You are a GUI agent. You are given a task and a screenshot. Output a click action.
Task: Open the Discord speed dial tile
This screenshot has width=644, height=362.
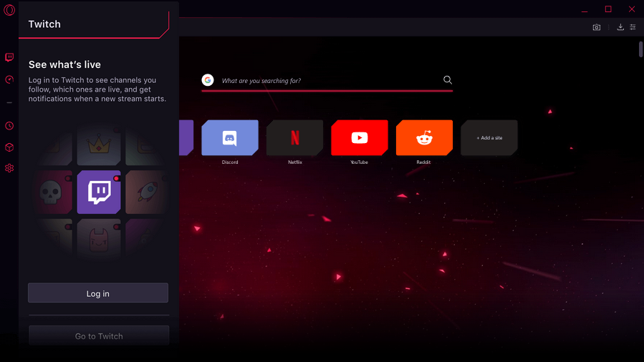click(x=230, y=138)
